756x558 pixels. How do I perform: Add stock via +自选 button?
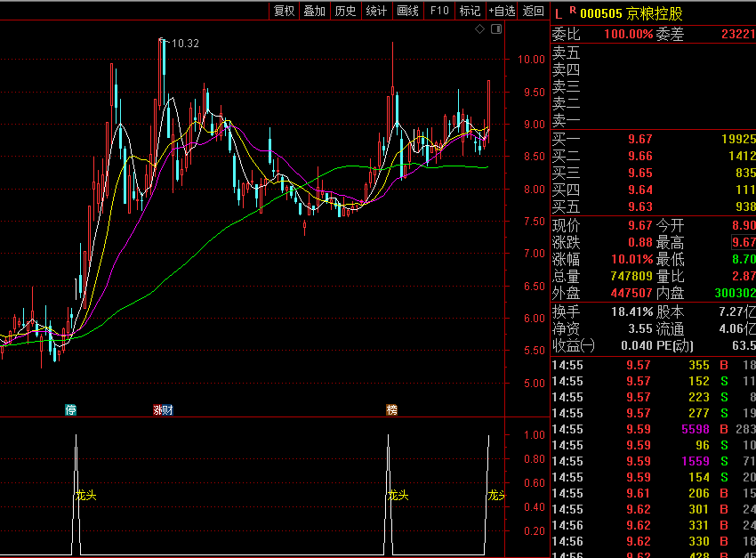coord(502,11)
